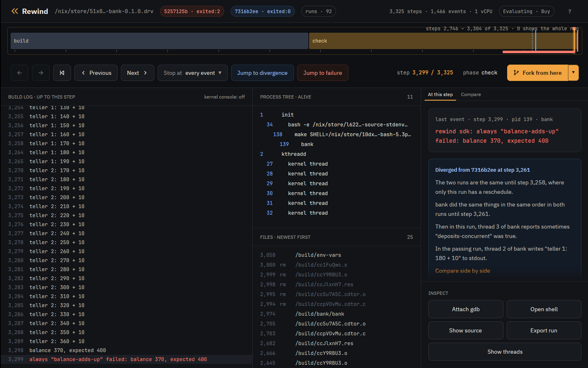Open the help question mark button
The image size is (588, 368).
[x=570, y=11]
